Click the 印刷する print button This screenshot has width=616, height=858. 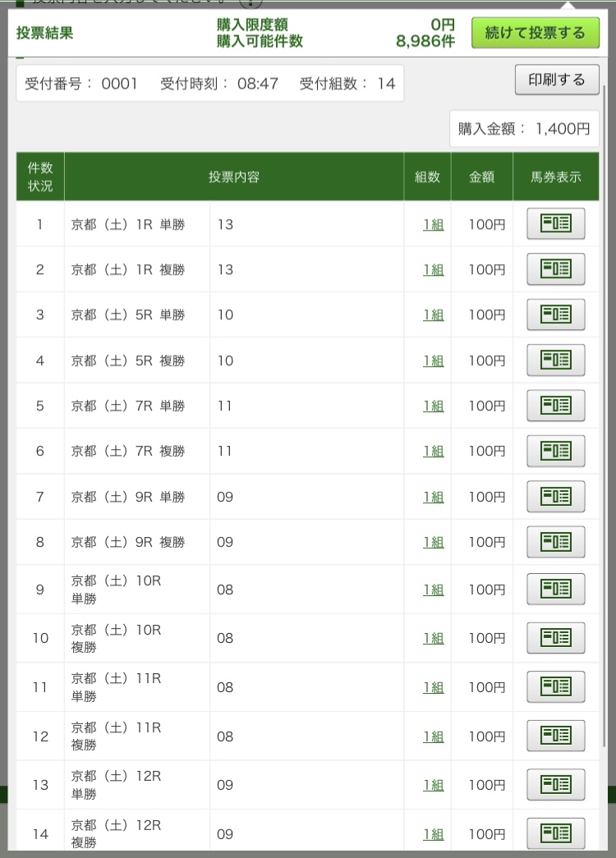pos(556,80)
